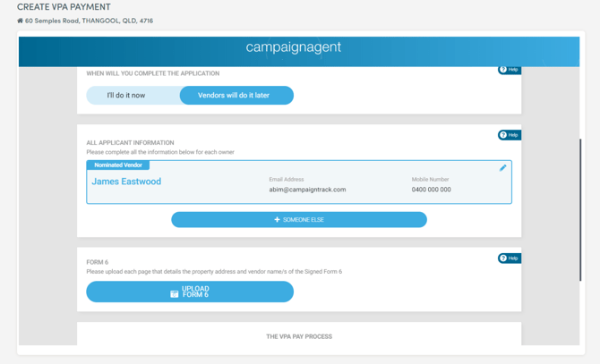Click "THE VPA PAY PROCESS" heading
This screenshot has width=600, height=364.
pos(299,336)
